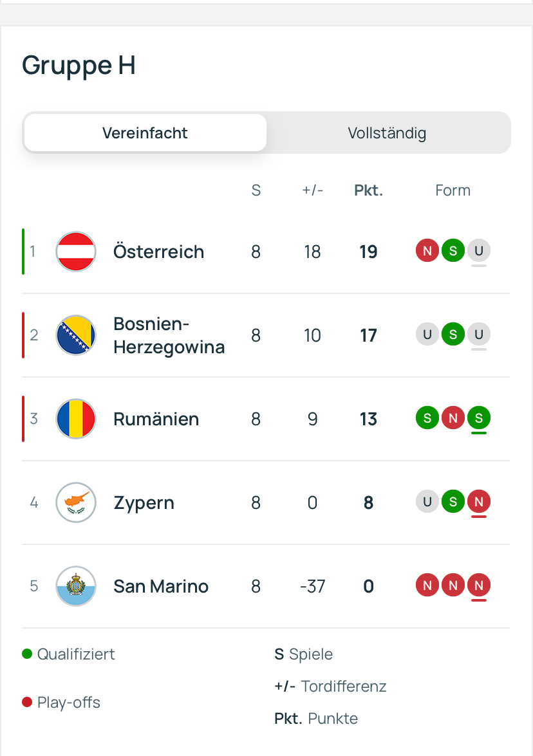This screenshot has width=533, height=756.
Task: Click Rumänien's underlined win form badge
Action: click(x=478, y=418)
